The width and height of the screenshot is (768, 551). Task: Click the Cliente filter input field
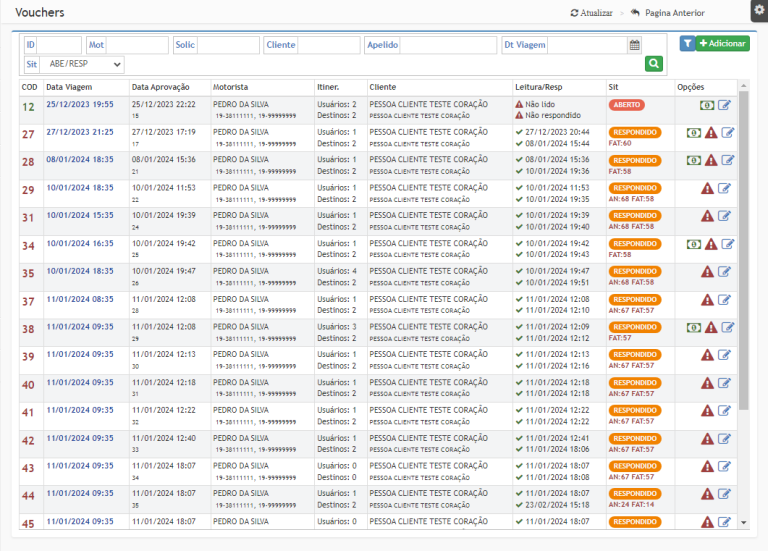pyautogui.click(x=328, y=45)
